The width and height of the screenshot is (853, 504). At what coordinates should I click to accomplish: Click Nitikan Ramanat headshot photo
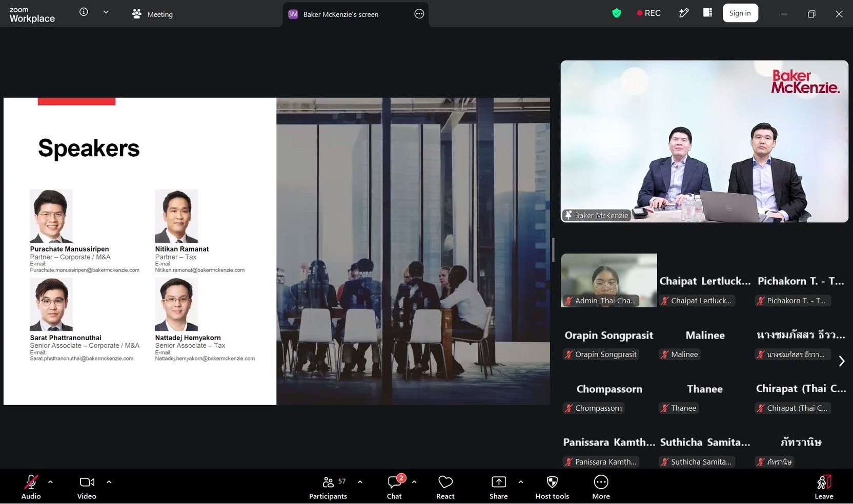[x=176, y=216]
